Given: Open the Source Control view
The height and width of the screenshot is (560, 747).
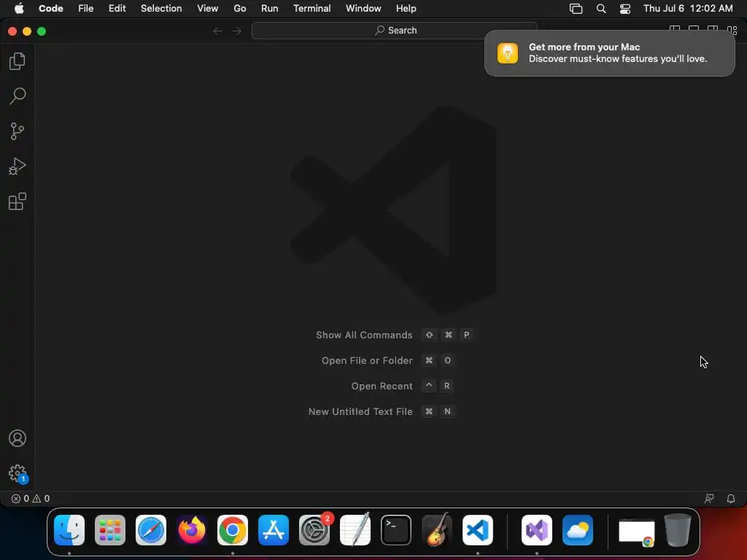Looking at the screenshot, I should point(18,131).
